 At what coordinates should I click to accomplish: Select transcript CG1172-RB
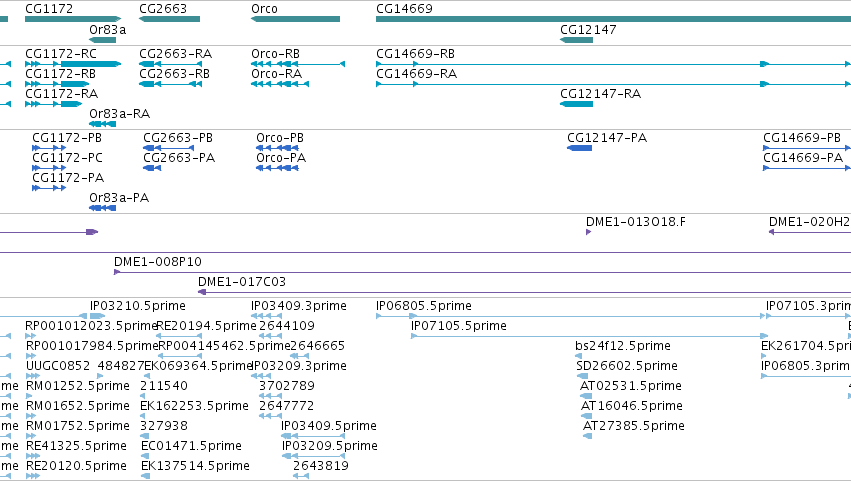tap(60, 74)
